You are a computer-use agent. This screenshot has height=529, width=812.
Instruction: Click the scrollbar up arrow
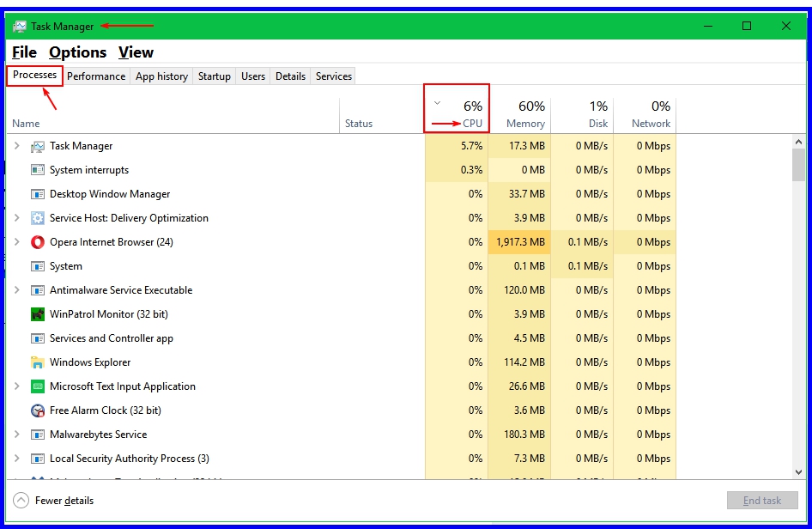pyautogui.click(x=798, y=142)
